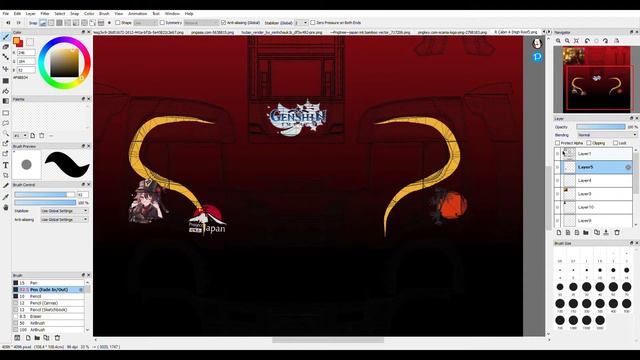Choose the Pencil (Sketchbook) brush
The height and width of the screenshot is (360, 640).
49,310
